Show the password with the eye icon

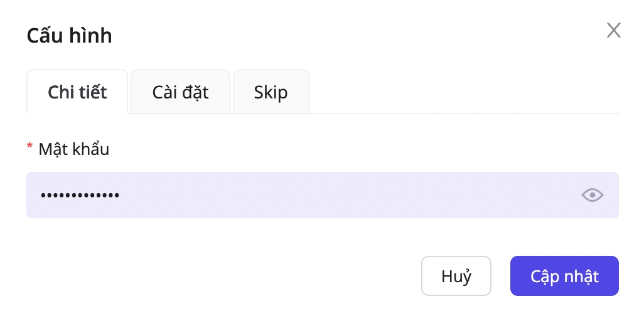(x=592, y=196)
